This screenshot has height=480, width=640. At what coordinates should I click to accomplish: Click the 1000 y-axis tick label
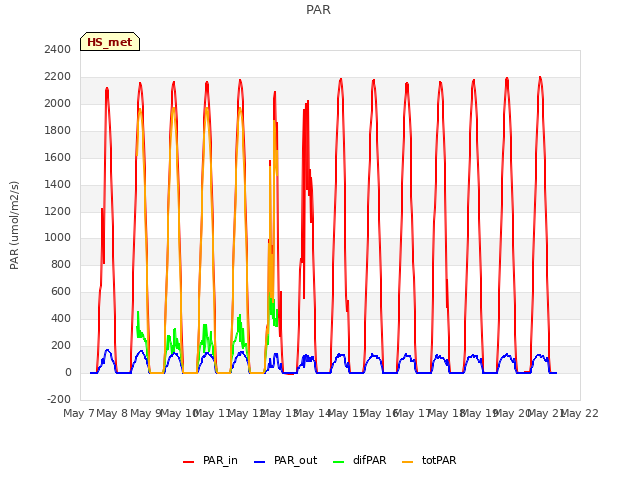point(58,238)
